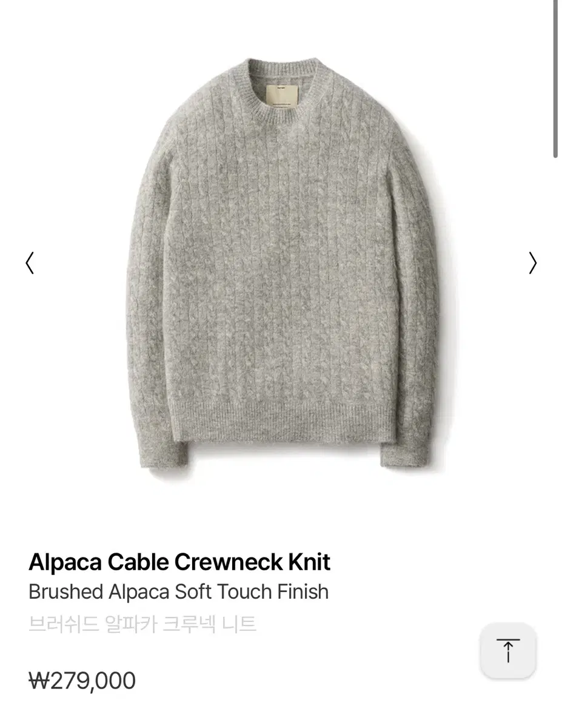Show the previous product image arrow
The height and width of the screenshot is (728, 562).
30,263
